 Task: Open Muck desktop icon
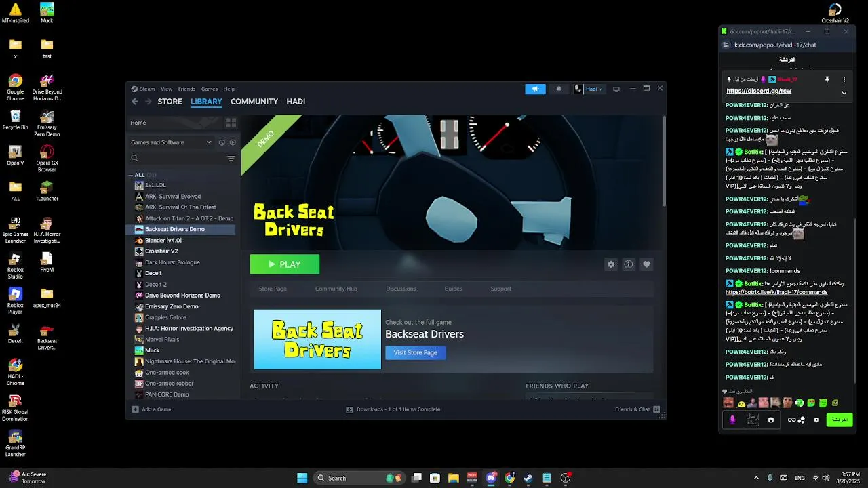coord(47,13)
